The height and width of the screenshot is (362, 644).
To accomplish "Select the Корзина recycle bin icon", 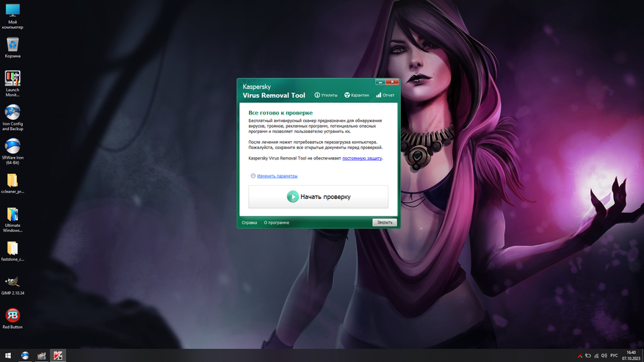I will (12, 47).
